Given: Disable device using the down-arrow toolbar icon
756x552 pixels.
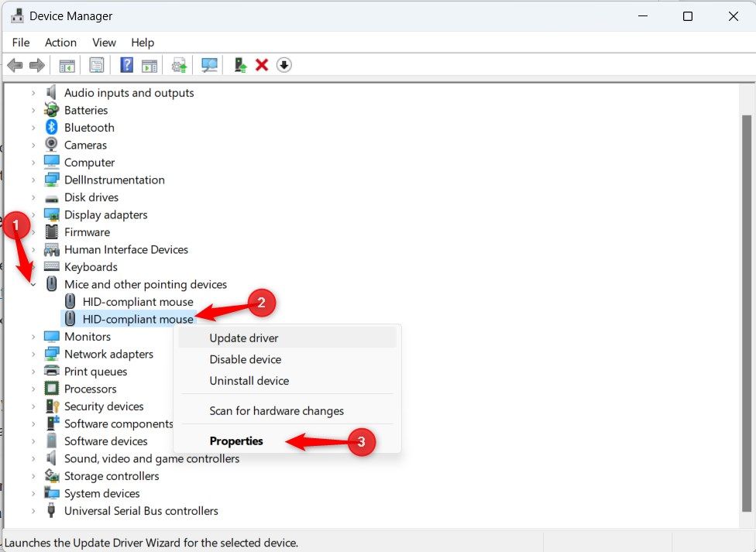Looking at the screenshot, I should (283, 65).
